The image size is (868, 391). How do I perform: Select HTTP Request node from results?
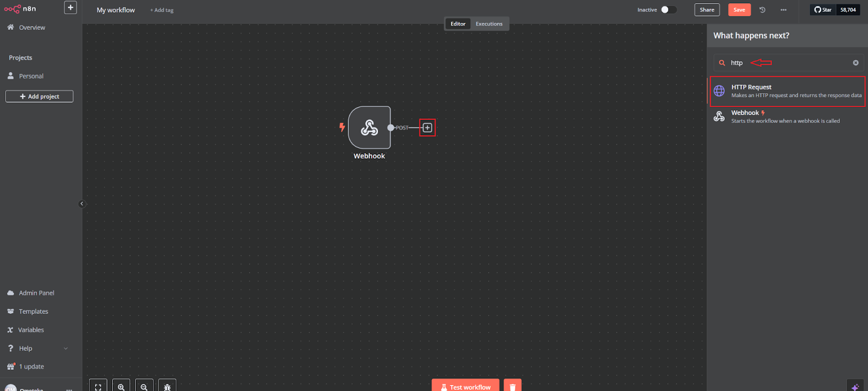(788, 91)
